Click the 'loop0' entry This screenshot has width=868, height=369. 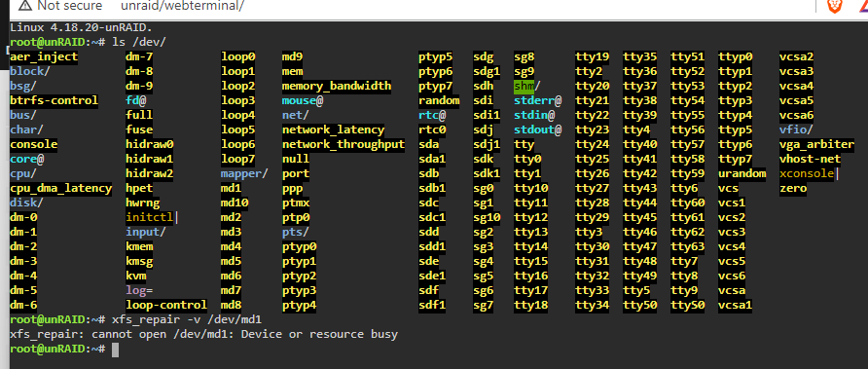[238, 56]
